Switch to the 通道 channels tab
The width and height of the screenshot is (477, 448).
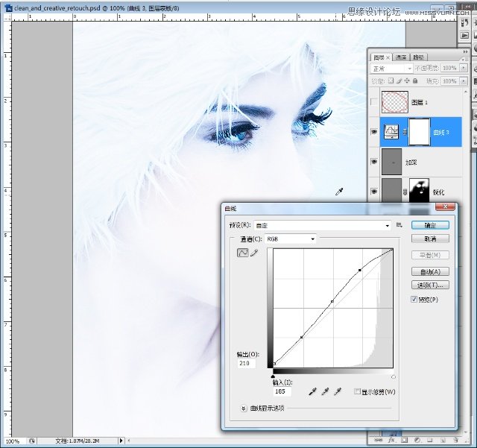(x=401, y=57)
